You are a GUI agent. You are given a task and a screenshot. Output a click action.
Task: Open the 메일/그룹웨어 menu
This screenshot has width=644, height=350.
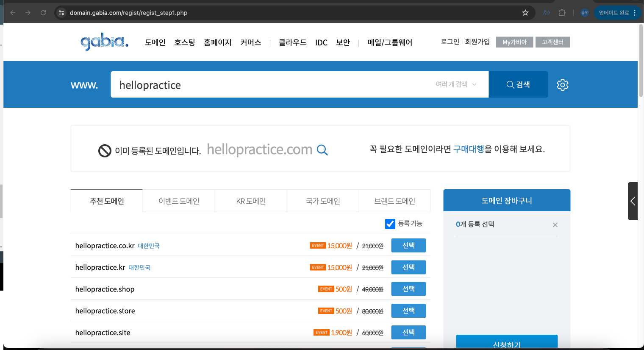click(x=390, y=42)
